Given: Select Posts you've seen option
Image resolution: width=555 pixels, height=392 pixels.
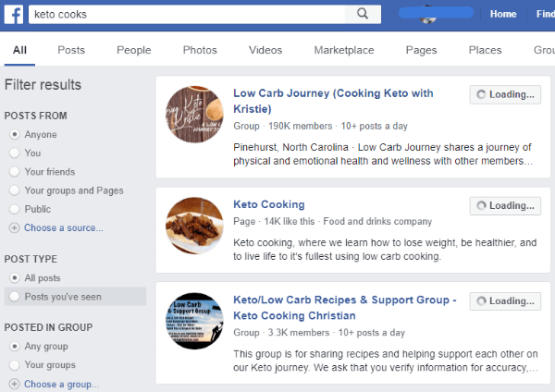Looking at the screenshot, I should coord(14,297).
